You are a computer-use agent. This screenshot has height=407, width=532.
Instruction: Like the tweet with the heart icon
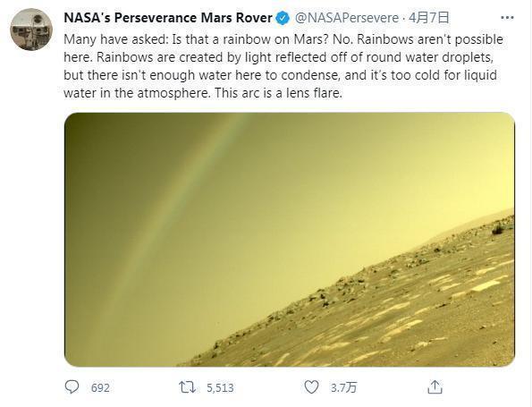[311, 387]
